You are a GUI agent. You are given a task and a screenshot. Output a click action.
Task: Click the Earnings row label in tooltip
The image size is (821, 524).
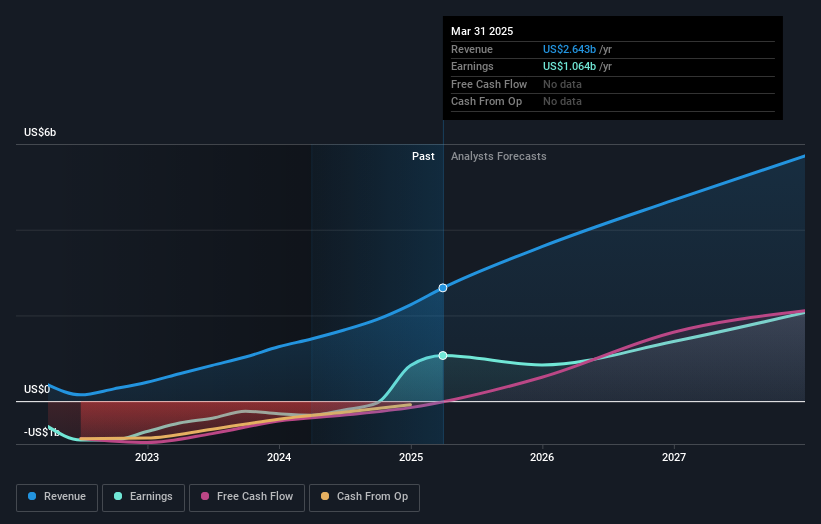click(472, 66)
